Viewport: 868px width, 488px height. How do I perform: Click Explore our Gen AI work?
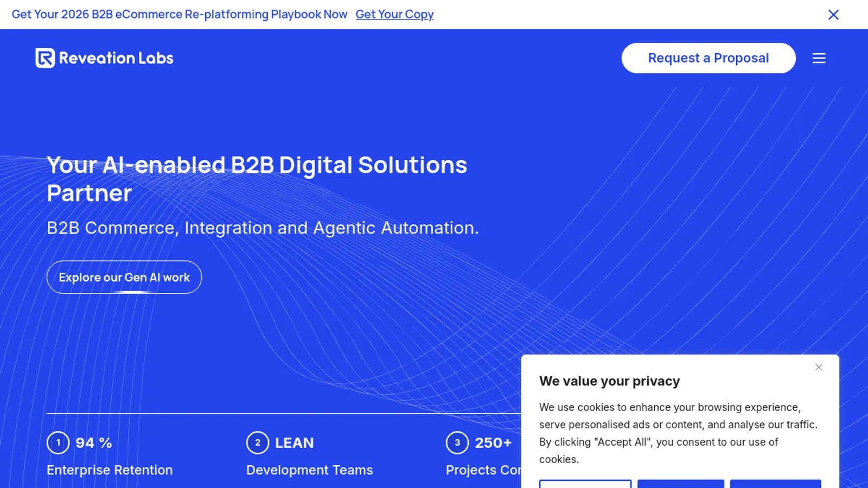click(x=124, y=277)
